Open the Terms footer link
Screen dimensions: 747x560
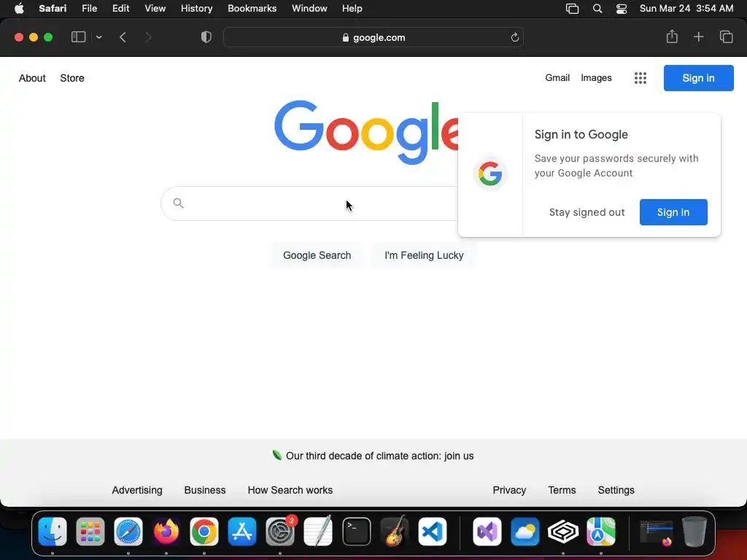tap(562, 490)
